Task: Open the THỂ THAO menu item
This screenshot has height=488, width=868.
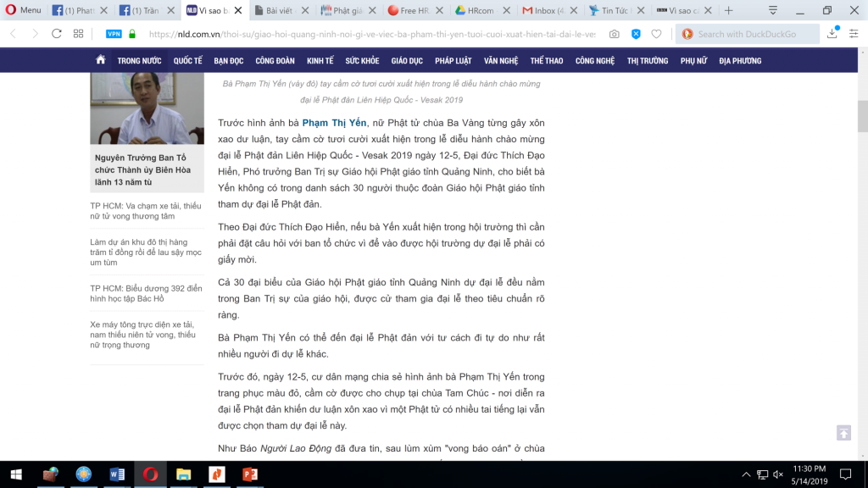Action: [547, 61]
